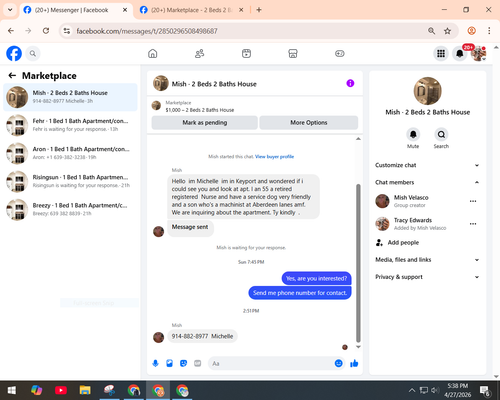Viewport: 500px width, 400px height.
Task: Click the chat scrollbar up arrow
Action: click(358, 139)
